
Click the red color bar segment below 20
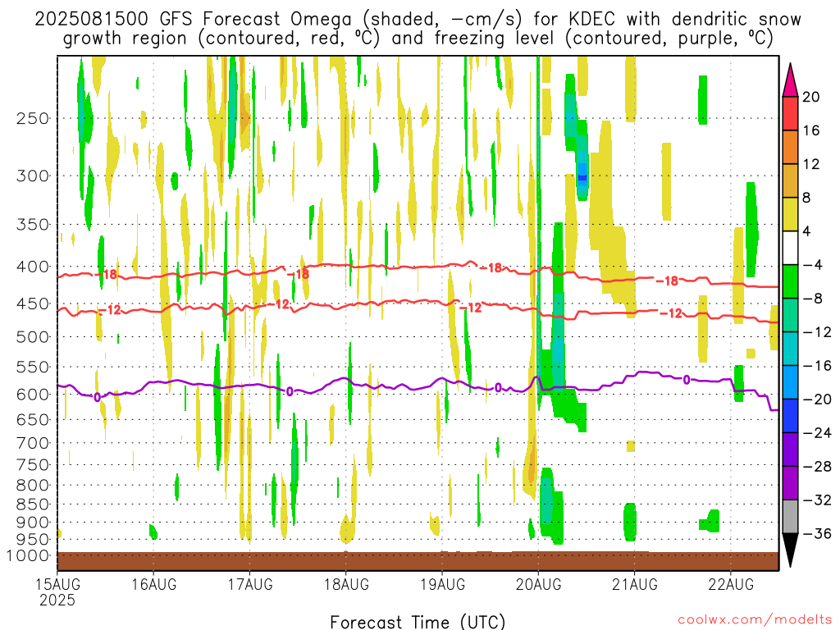pyautogui.click(x=790, y=113)
